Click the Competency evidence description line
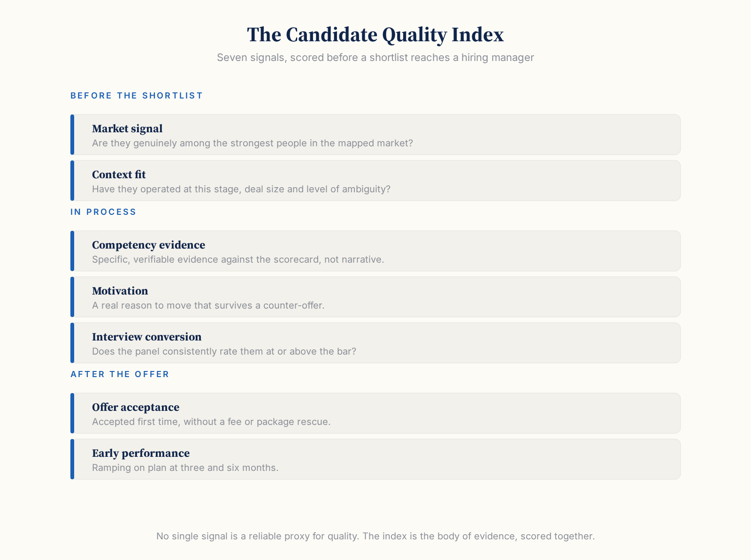 pyautogui.click(x=238, y=259)
